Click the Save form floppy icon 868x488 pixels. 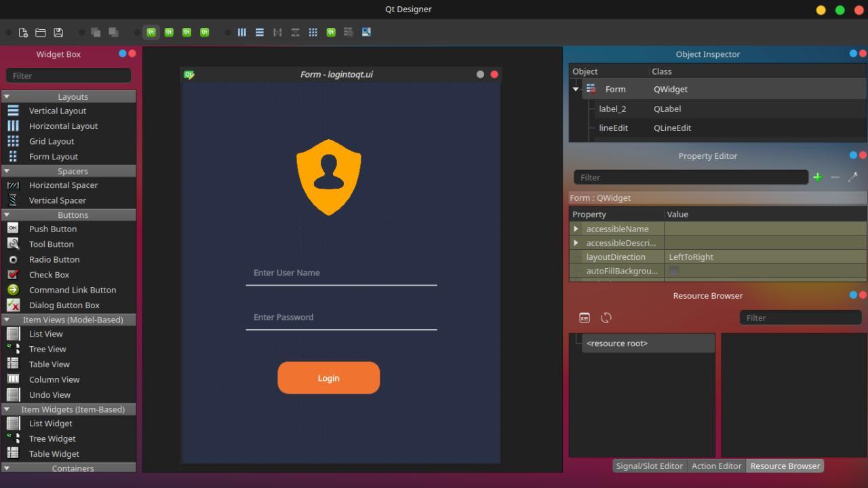[58, 32]
